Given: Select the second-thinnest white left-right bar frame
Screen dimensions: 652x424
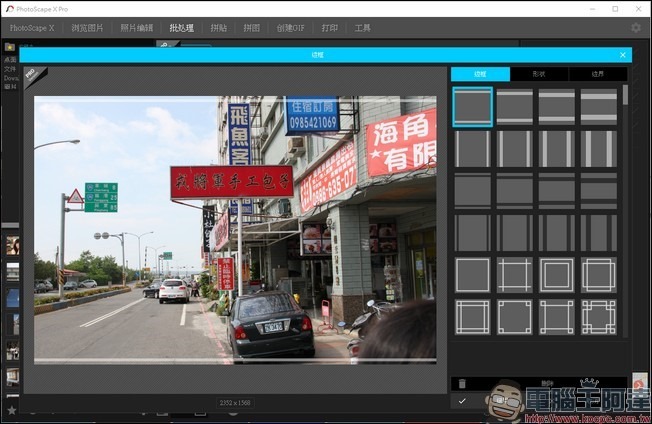Looking at the screenshot, I should pos(514,149).
